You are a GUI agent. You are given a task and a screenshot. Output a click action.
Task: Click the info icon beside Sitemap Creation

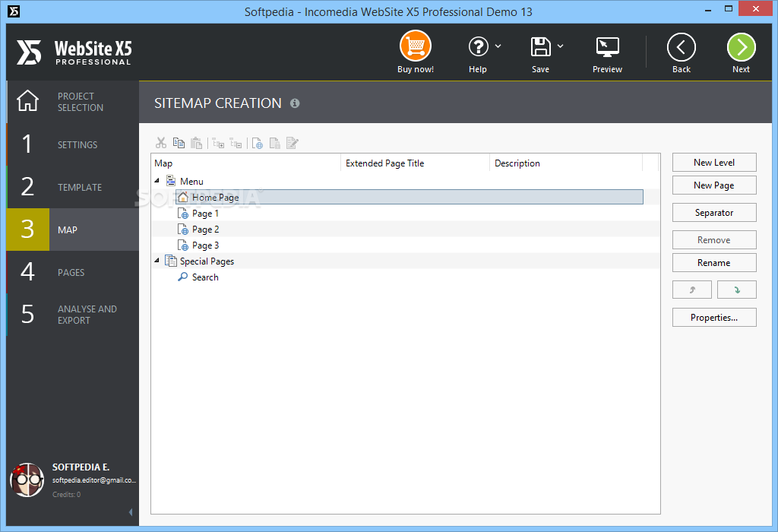tap(295, 103)
